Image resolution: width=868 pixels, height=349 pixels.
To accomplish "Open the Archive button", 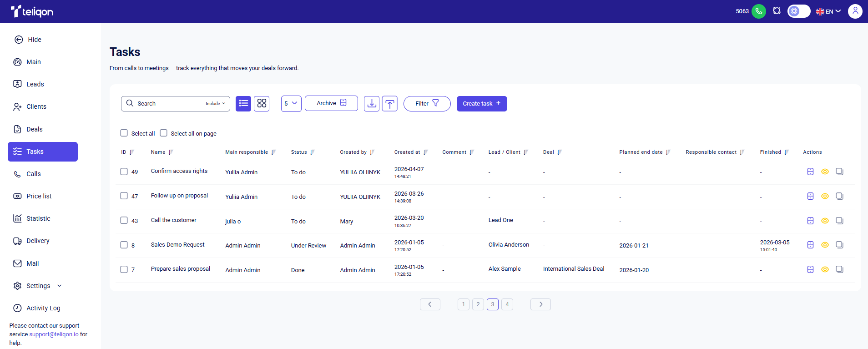I will click(x=331, y=103).
